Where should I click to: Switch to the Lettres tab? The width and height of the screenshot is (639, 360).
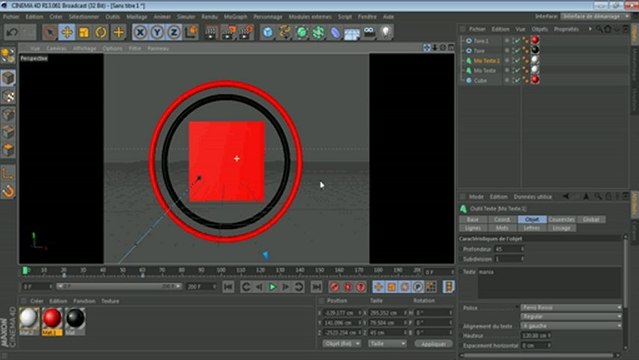531,228
